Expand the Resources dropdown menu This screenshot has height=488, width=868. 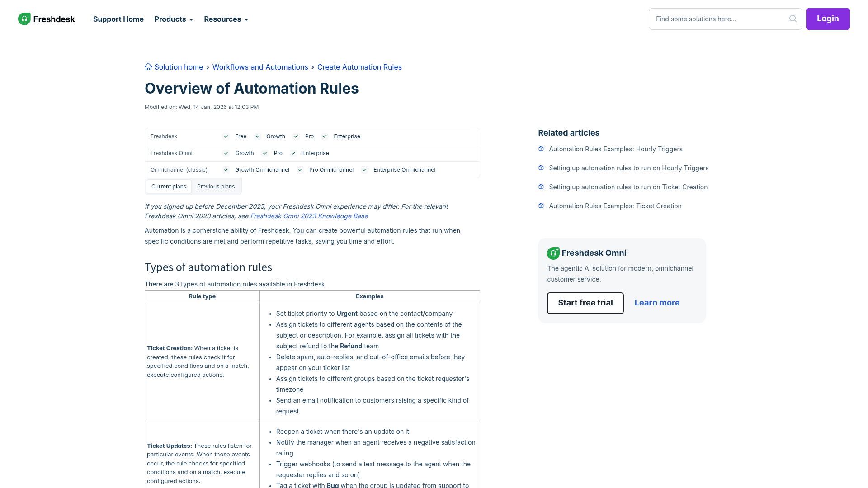tap(226, 19)
